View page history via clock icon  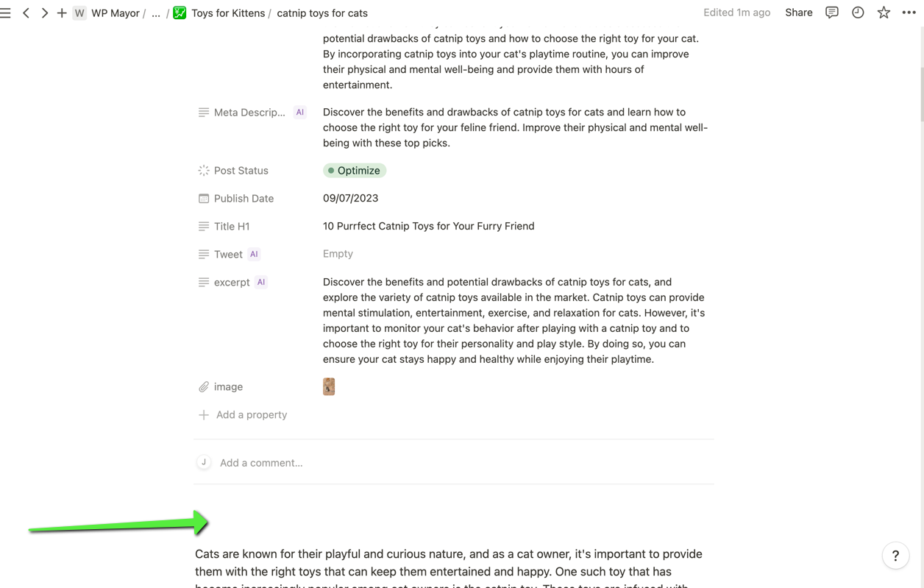pos(858,13)
